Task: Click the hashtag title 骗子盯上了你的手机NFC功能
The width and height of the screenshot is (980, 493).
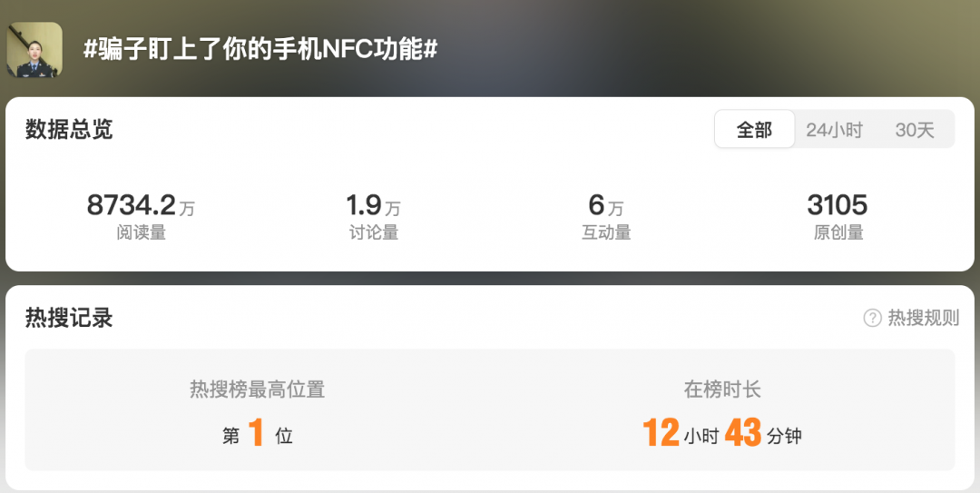Action: pyautogui.click(x=260, y=49)
